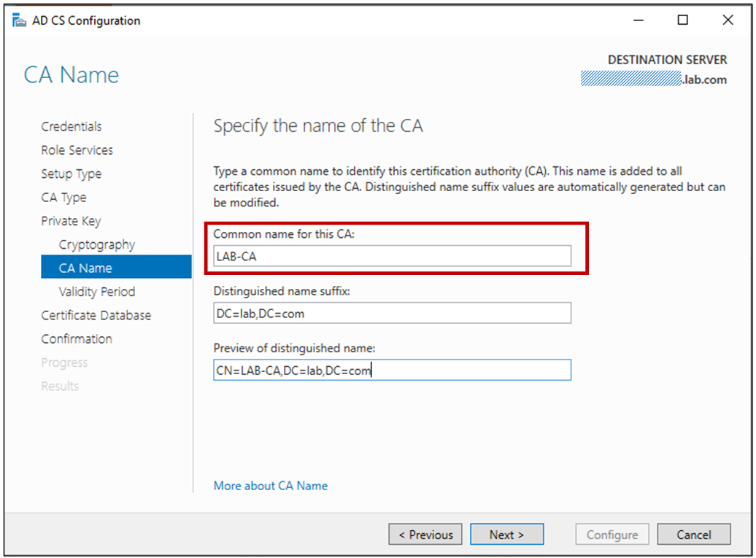Go back using the Previous button

pos(425,534)
